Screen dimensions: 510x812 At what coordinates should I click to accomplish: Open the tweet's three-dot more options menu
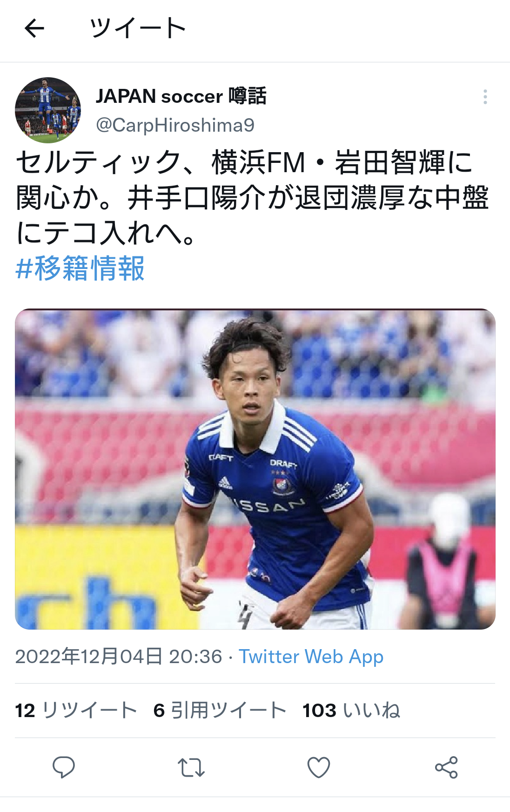pos(485,97)
